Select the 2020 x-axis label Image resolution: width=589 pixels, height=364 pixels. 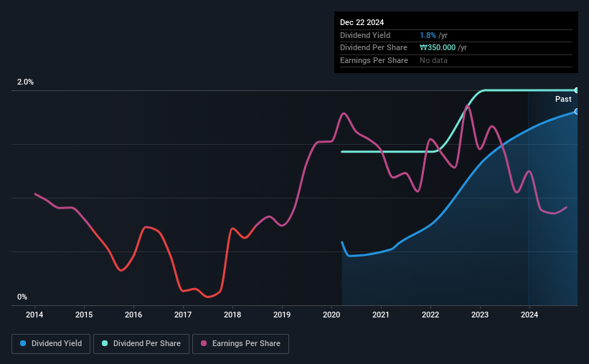pyautogui.click(x=331, y=315)
